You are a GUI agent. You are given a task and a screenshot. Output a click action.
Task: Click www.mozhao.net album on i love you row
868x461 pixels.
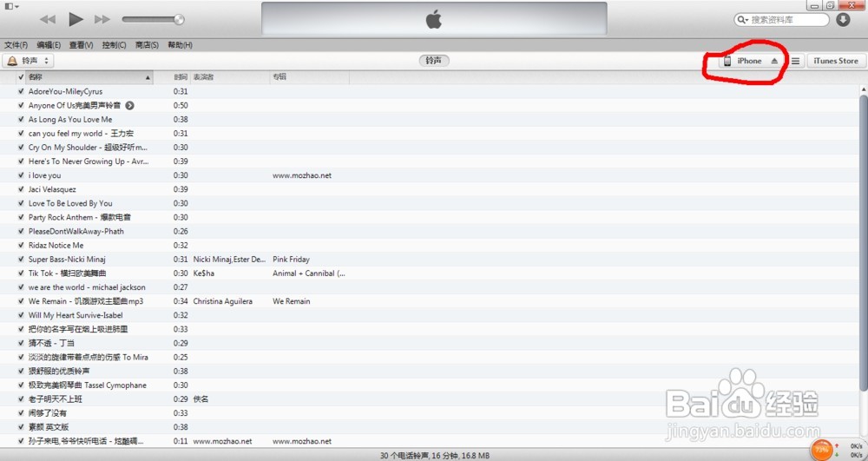click(302, 175)
